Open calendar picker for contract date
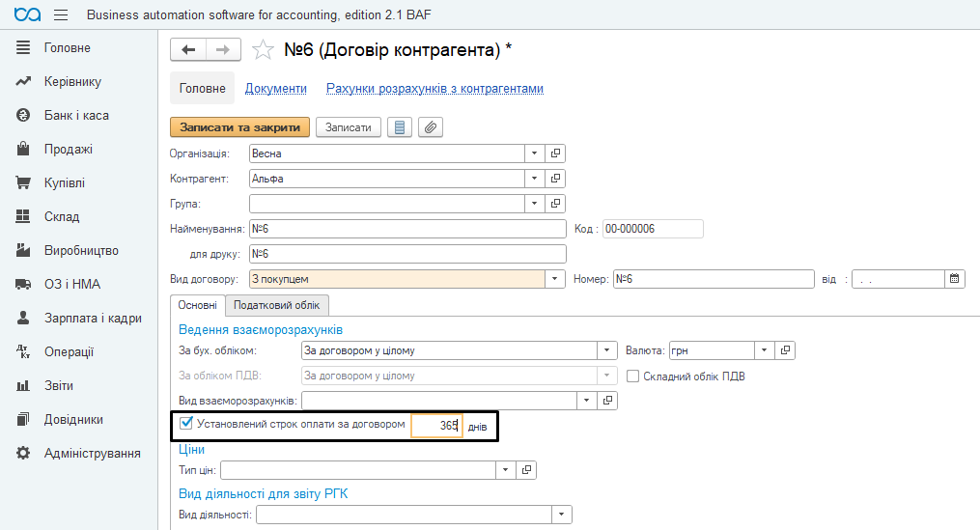Viewport: 980px width, 530px height. [x=954, y=279]
